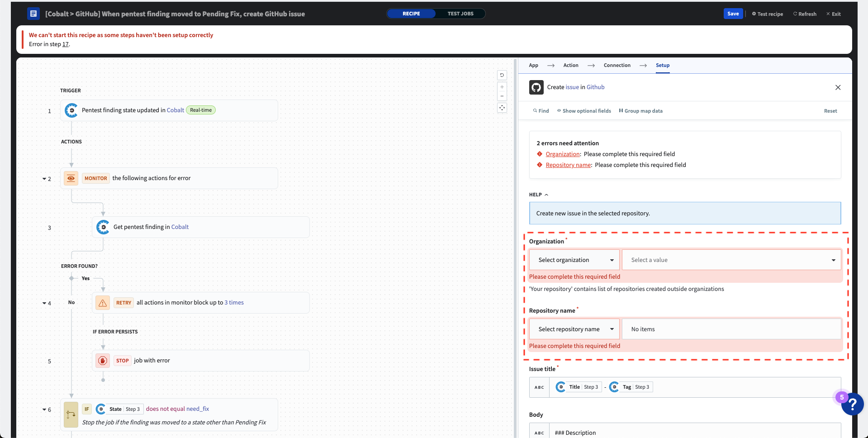Click the need_fix value in step 6
The height and width of the screenshot is (438, 868).
click(198, 409)
